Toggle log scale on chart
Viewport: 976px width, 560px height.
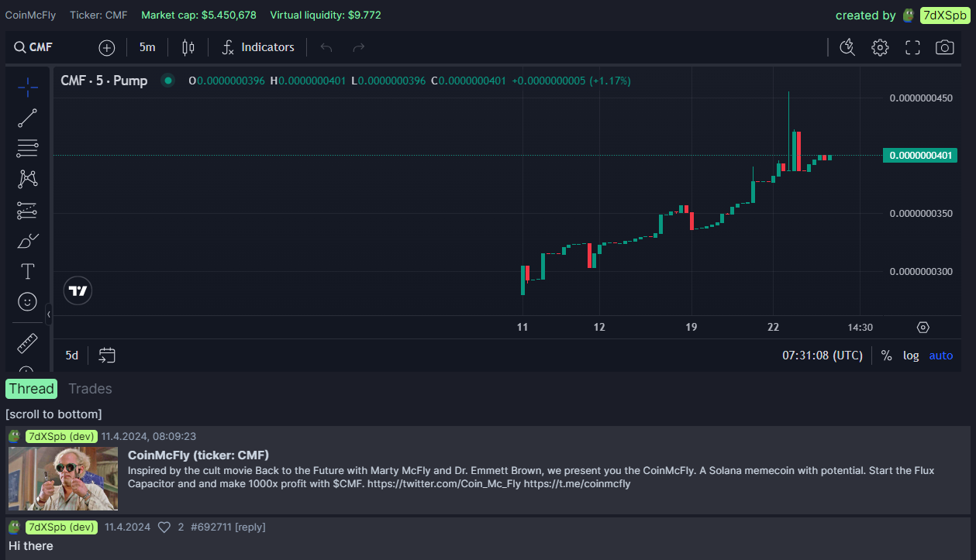click(x=911, y=356)
